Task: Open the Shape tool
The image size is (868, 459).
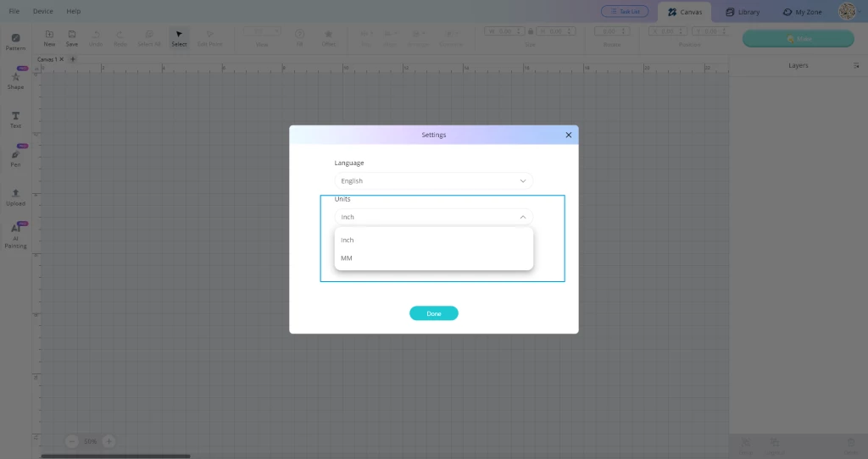Action: 15,80
